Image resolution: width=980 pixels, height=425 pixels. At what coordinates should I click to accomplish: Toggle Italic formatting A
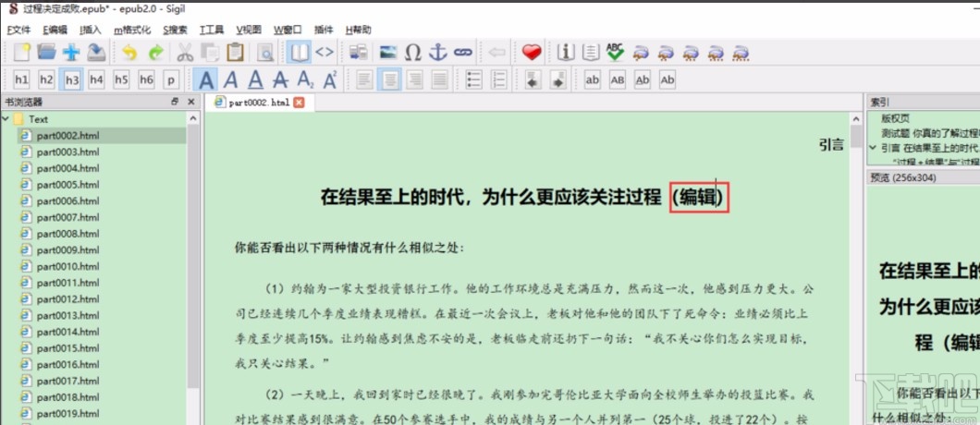(230, 80)
